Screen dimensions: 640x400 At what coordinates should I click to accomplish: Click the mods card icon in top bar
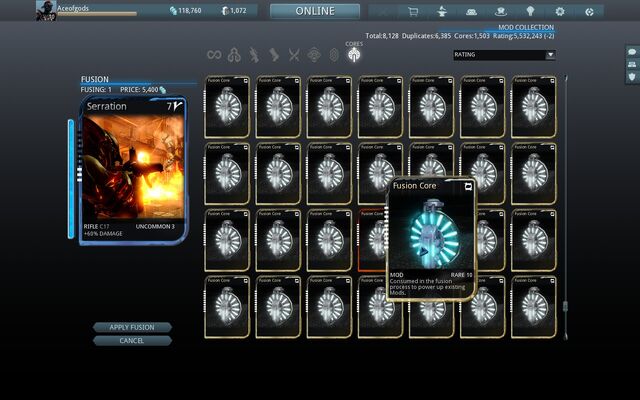pyautogui.click(x=471, y=12)
